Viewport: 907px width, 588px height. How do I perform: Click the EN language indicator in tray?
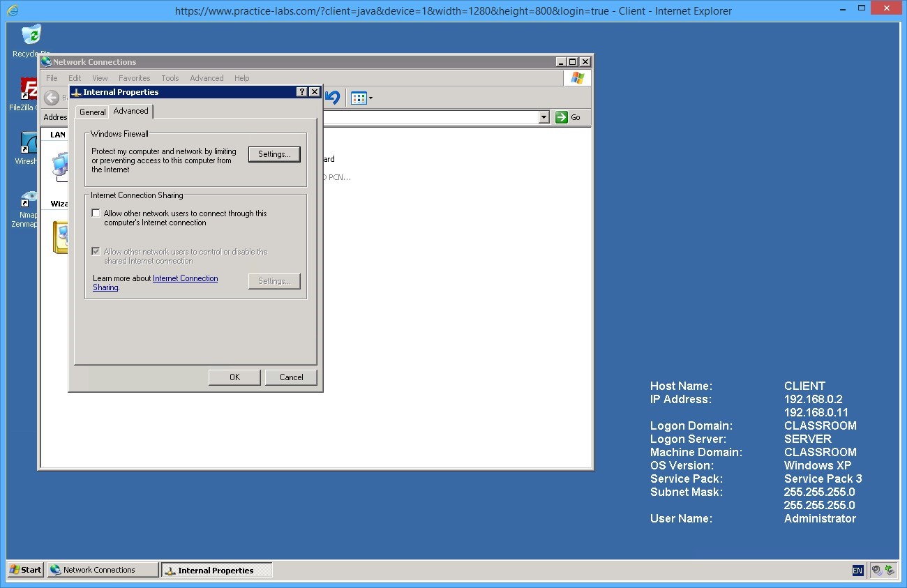pyautogui.click(x=857, y=571)
